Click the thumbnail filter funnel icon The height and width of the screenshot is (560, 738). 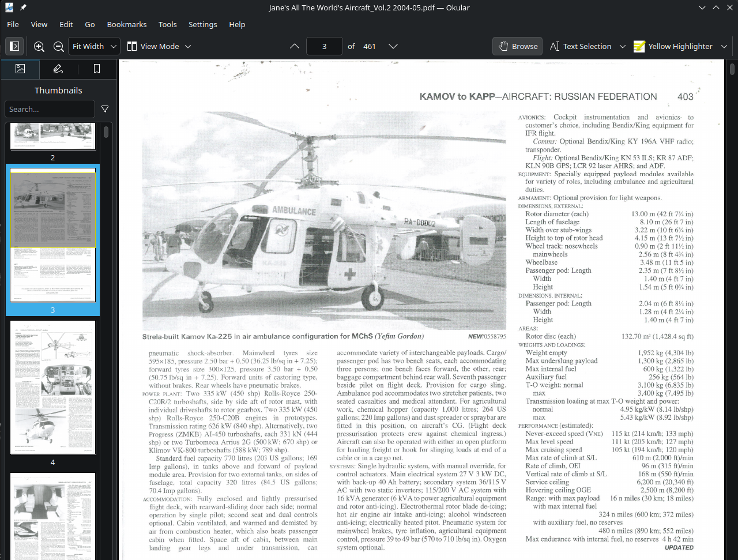105,109
